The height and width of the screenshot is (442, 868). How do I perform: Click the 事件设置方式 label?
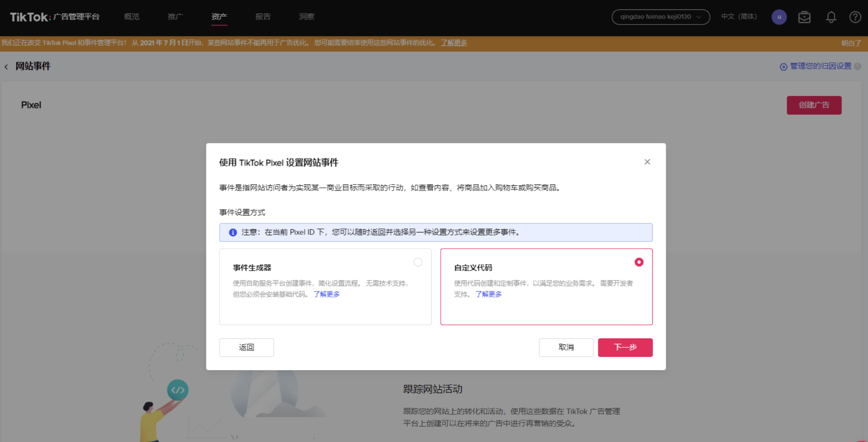(x=242, y=212)
